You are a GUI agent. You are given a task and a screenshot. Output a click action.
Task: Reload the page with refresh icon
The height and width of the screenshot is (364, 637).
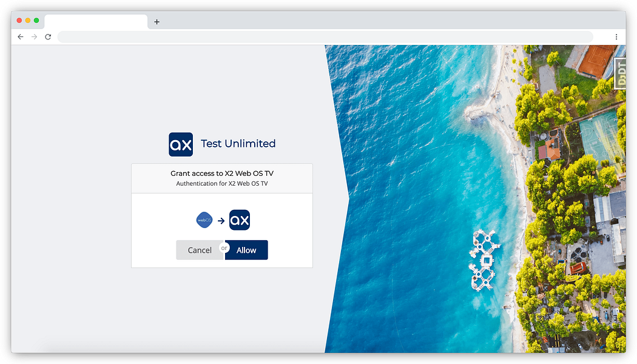click(48, 37)
